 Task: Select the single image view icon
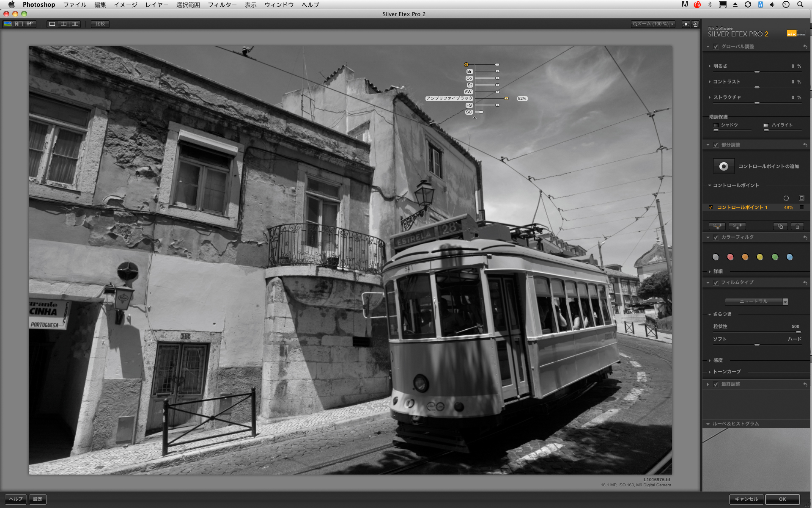pos(52,24)
